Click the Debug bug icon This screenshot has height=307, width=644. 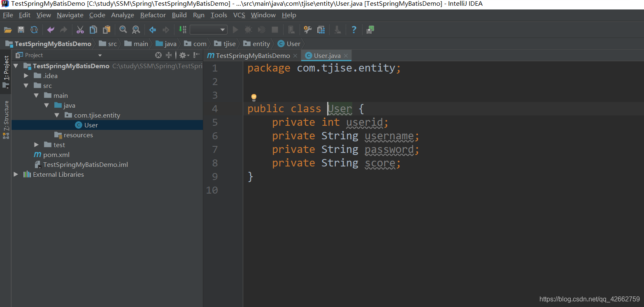(248, 30)
